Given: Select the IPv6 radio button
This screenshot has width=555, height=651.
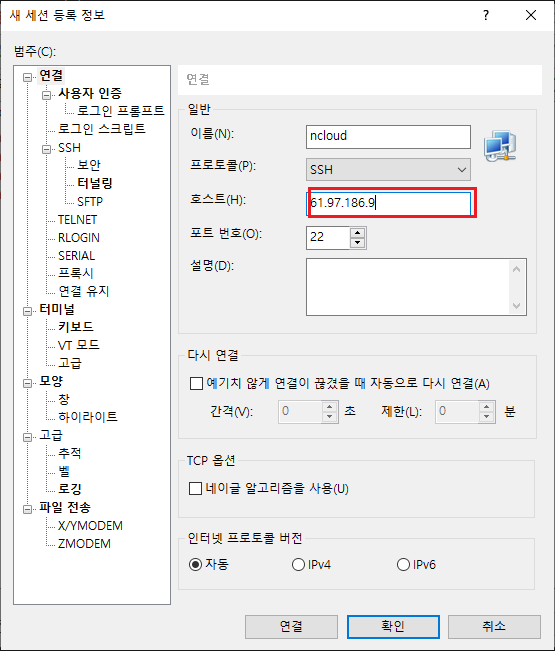Looking at the screenshot, I should pyautogui.click(x=403, y=565).
